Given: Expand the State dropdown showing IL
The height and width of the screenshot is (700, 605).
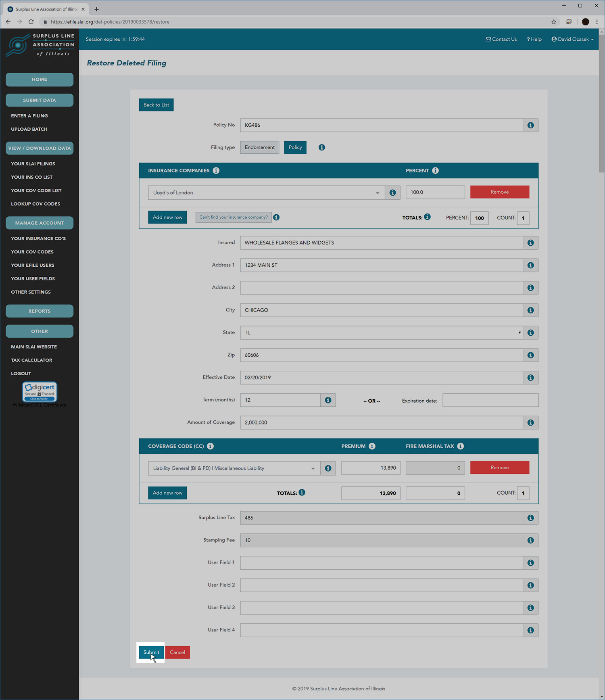Looking at the screenshot, I should 381,333.
